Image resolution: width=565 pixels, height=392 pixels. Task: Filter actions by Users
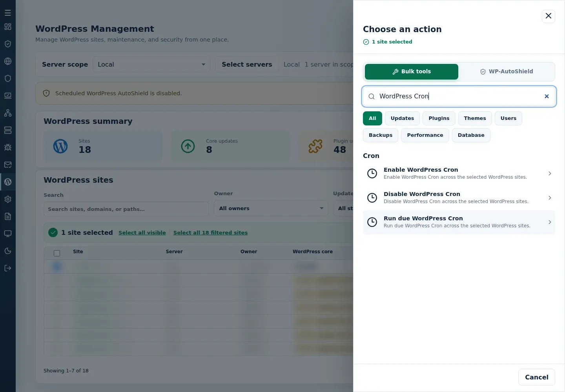coord(508,118)
